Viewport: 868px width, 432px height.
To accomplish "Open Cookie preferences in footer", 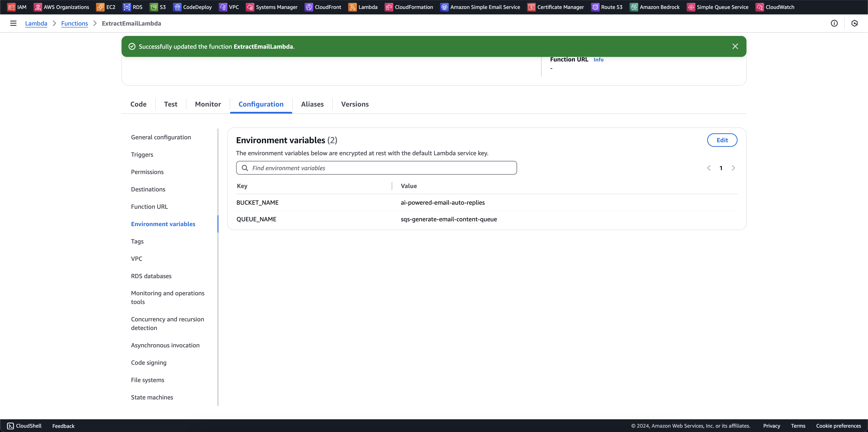I will [838, 426].
